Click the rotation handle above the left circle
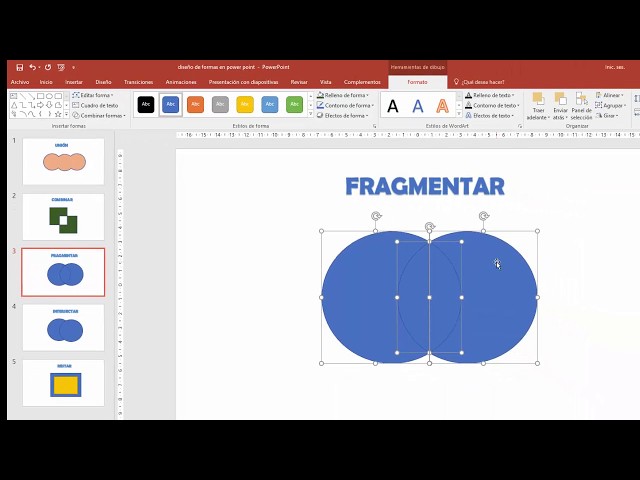 [376, 216]
